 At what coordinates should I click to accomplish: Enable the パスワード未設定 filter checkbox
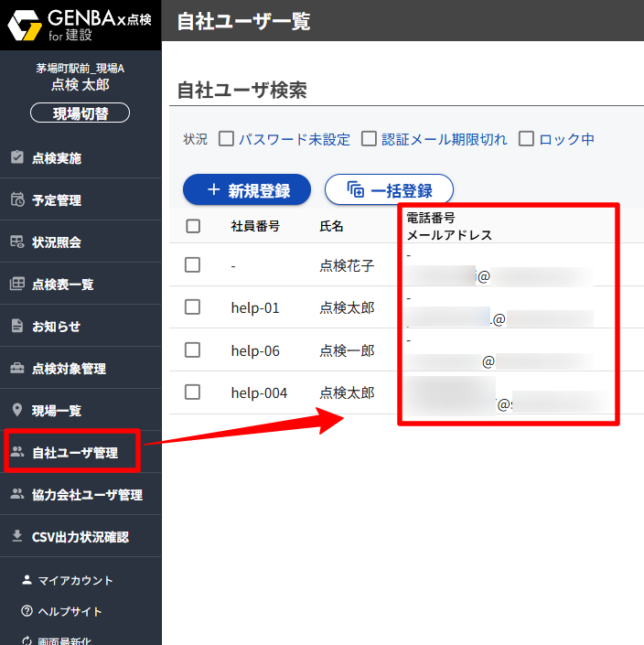pos(227,139)
